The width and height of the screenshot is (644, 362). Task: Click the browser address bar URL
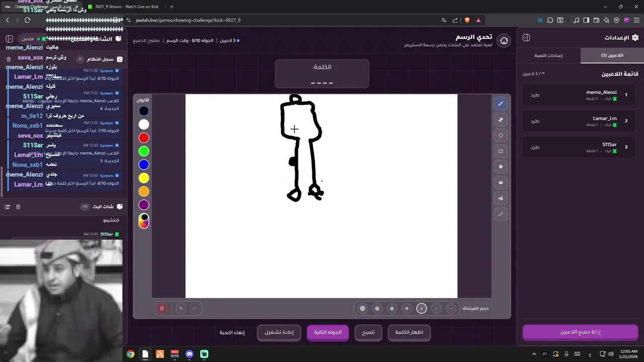188,20
